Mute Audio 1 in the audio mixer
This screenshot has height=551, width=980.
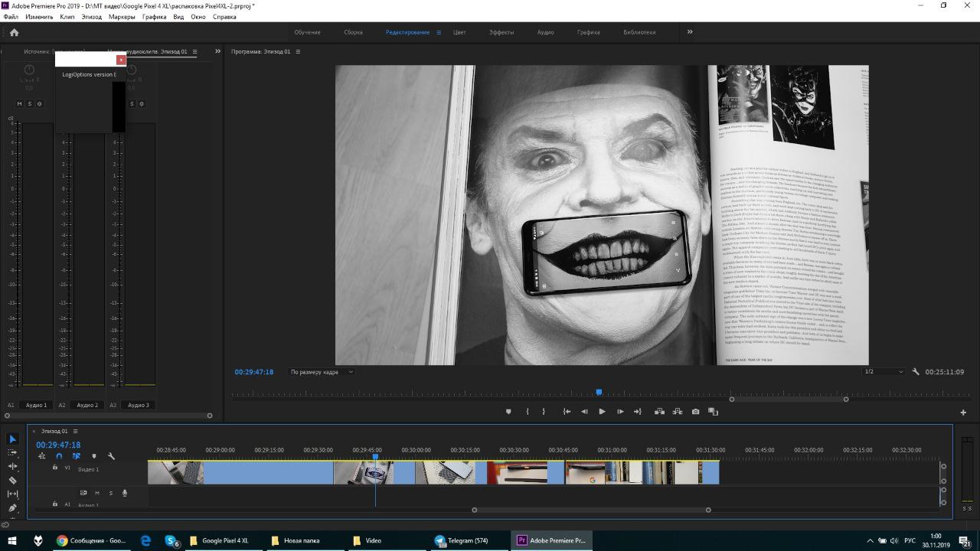(20, 103)
